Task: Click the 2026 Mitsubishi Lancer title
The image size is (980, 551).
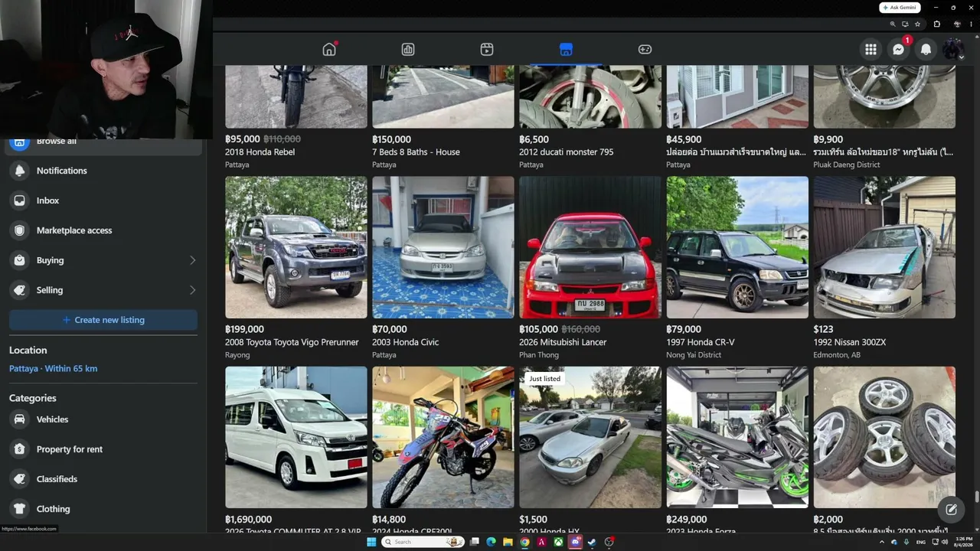Action: coord(563,342)
